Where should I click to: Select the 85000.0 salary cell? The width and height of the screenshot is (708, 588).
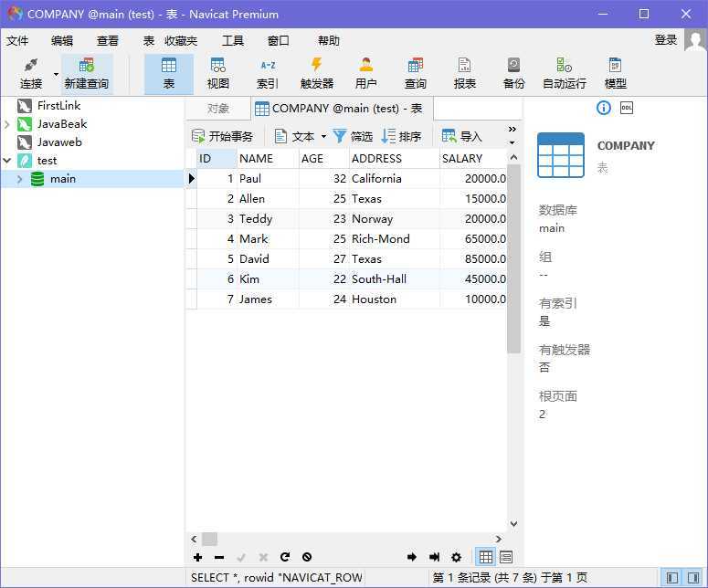click(x=472, y=259)
